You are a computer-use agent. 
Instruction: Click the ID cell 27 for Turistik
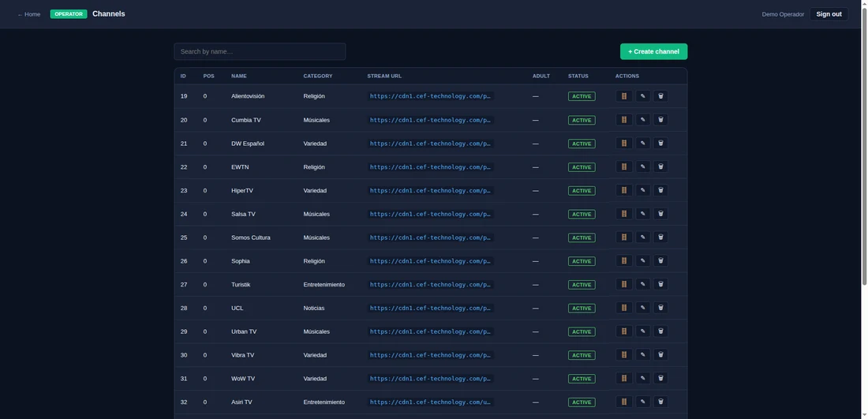(x=184, y=285)
